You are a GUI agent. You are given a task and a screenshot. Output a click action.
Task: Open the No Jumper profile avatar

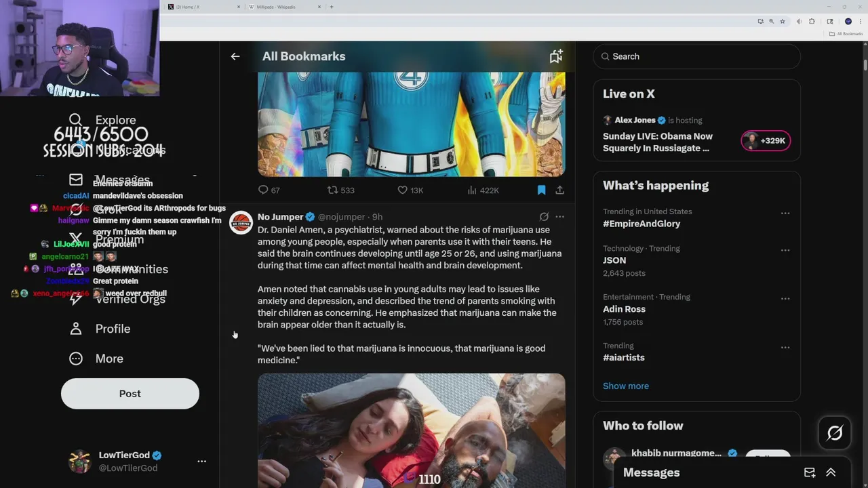click(241, 222)
